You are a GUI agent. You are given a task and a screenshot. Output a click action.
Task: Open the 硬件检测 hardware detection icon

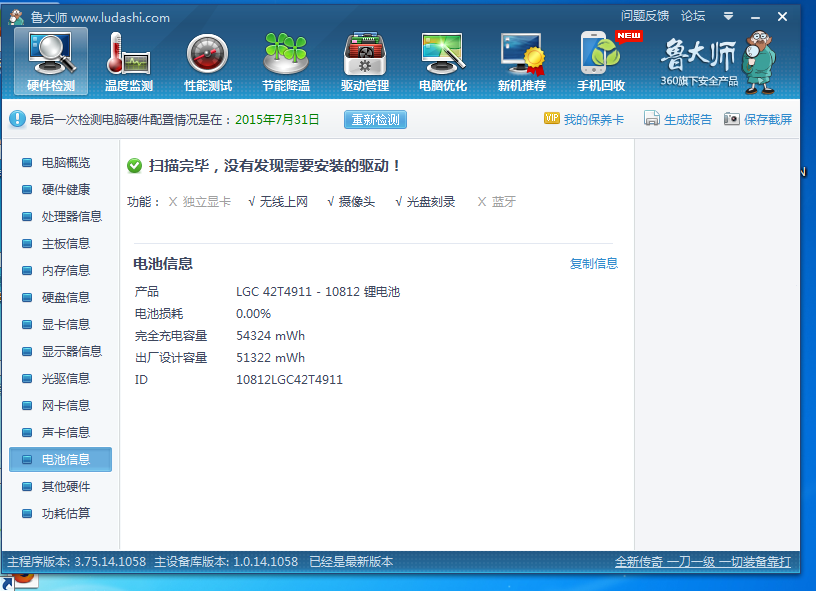[51, 61]
